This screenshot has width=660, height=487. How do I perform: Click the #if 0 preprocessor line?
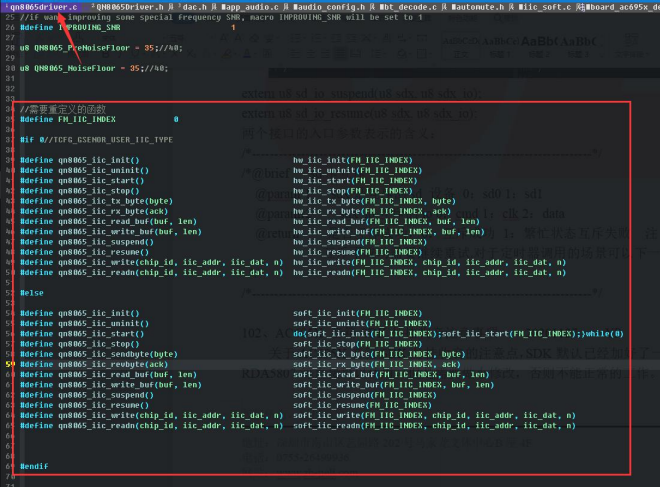(x=96, y=140)
